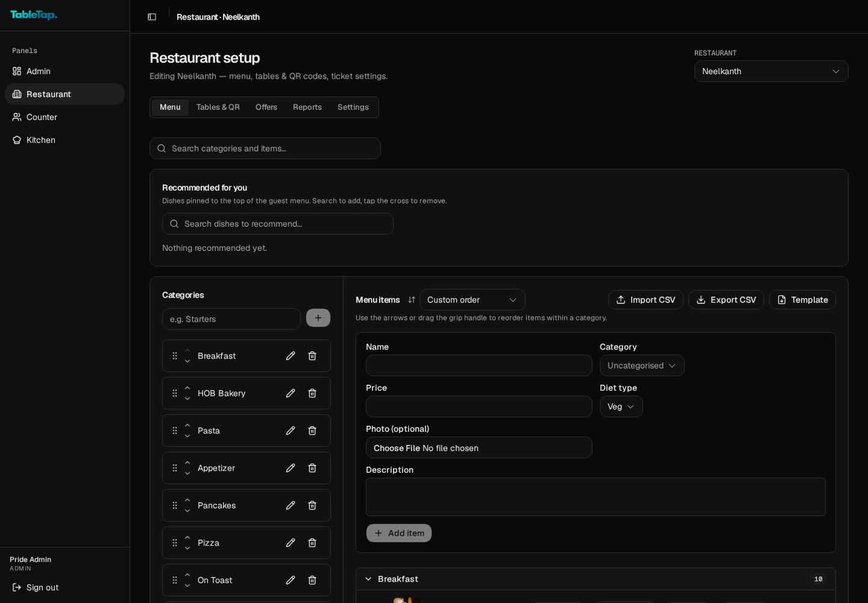Go to the Admin panel
868x603 pixels.
[64, 71]
